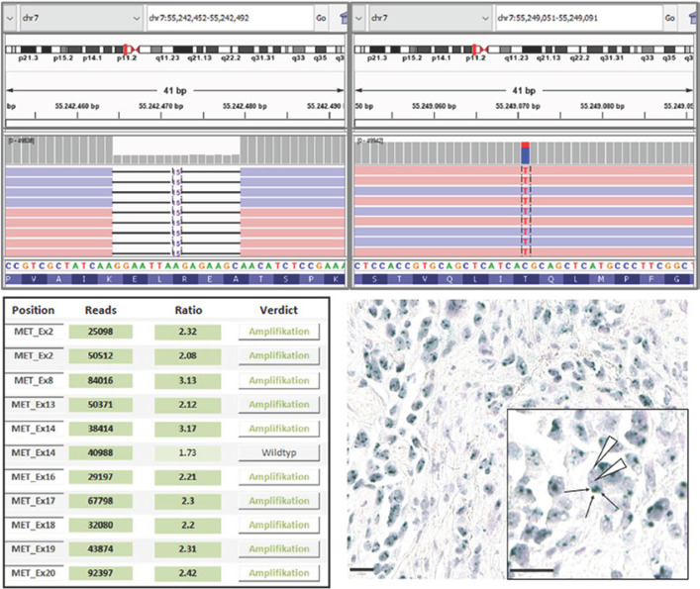
Task: Click the Reads column header
Action: [100, 310]
